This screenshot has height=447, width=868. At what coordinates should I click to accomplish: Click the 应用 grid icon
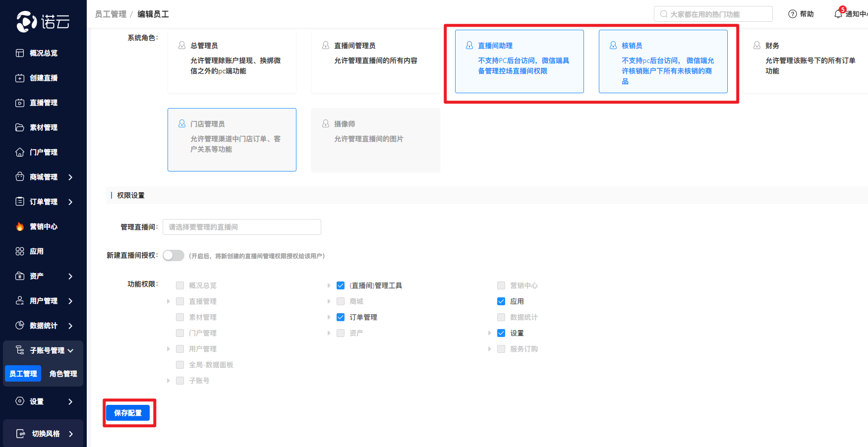(x=20, y=251)
